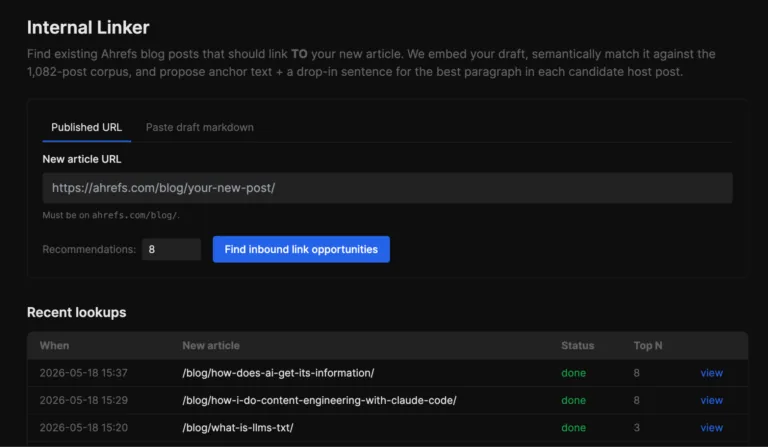This screenshot has height=447, width=768.
Task: Click the Top N column header
Action: [x=648, y=346]
